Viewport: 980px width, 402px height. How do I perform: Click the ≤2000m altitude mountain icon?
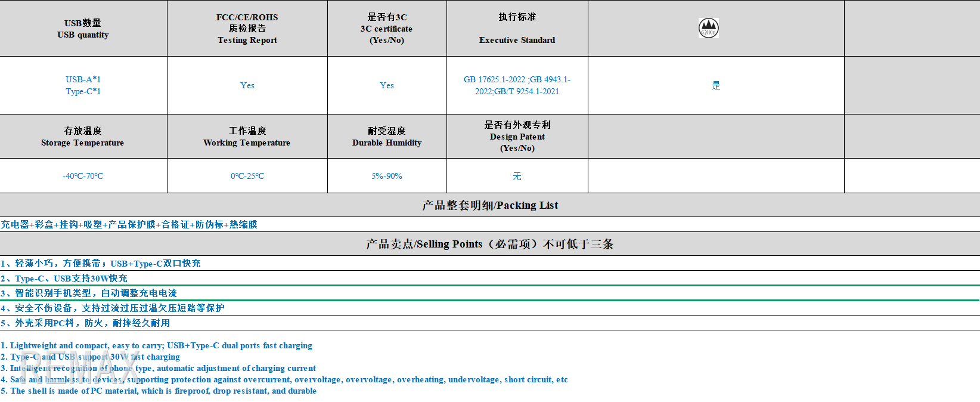708,28
